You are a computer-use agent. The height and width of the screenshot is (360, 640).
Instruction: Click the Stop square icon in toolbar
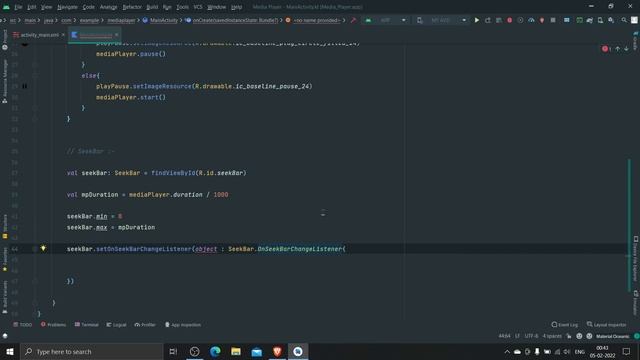[553, 20]
